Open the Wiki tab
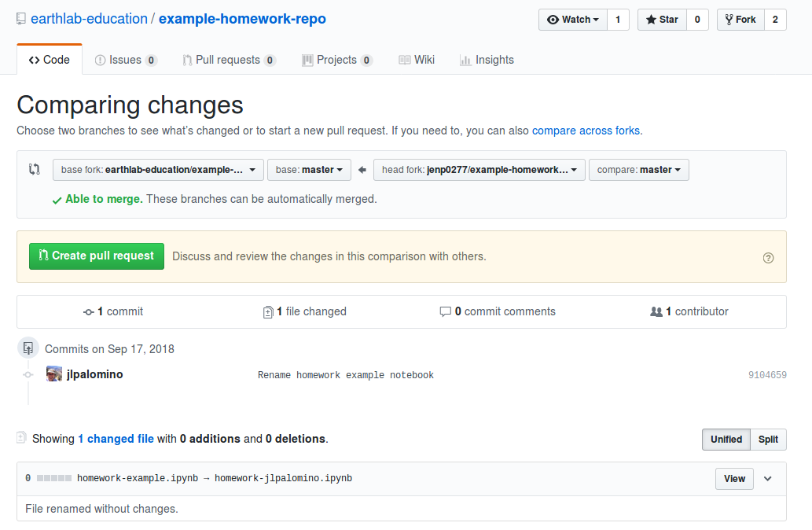The width and height of the screenshot is (812, 530). [x=417, y=60]
